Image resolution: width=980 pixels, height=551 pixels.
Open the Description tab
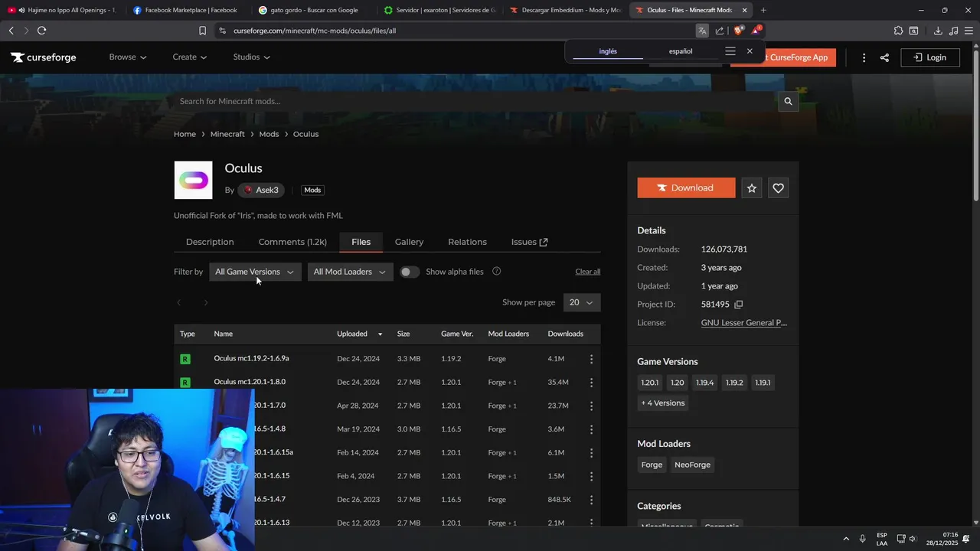pyautogui.click(x=210, y=242)
